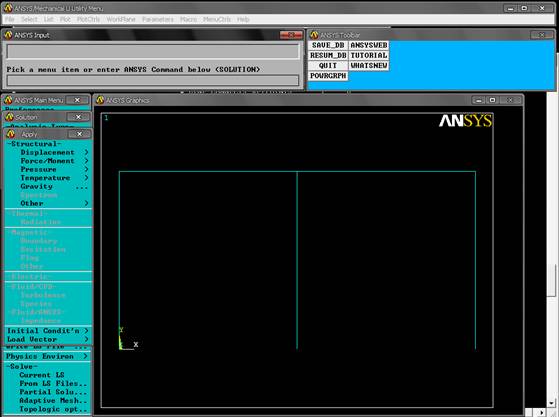The image size is (559, 417).
Task: Open the Macro menu
Action: pyautogui.click(x=188, y=19)
